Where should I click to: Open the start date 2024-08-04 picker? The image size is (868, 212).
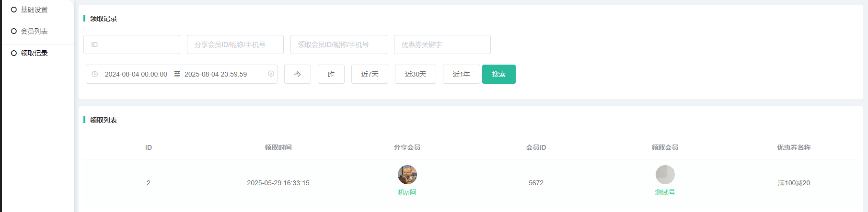136,74
